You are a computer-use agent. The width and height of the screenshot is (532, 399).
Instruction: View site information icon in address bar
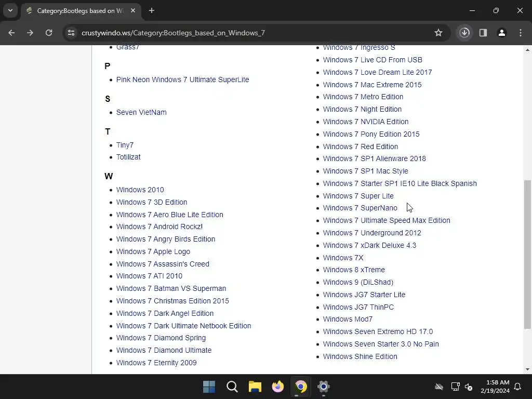point(71,33)
